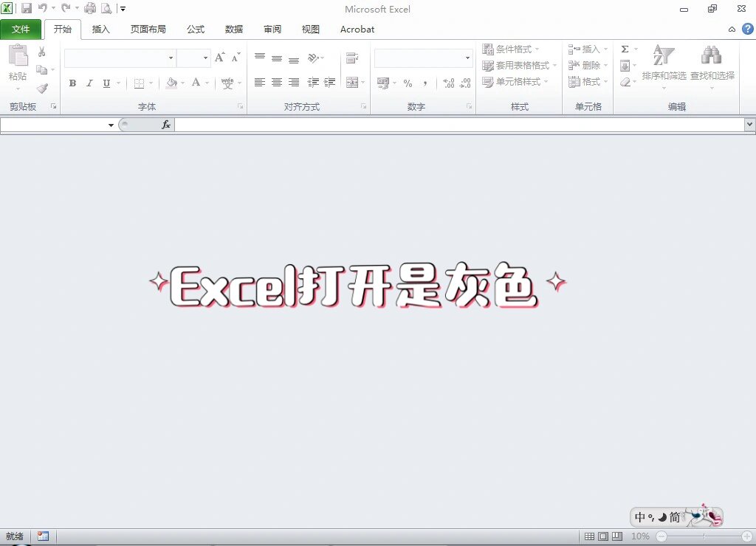Click the Copy icon
The image size is (756, 546).
[x=42, y=70]
